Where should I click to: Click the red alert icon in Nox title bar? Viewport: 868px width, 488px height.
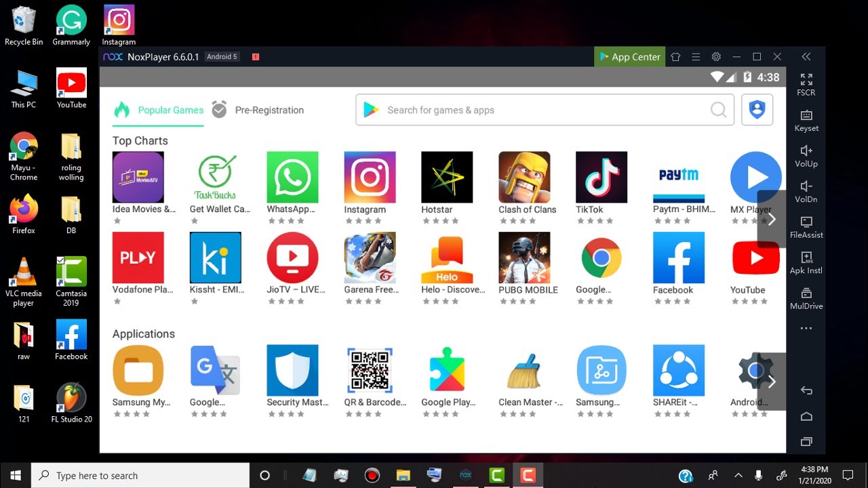tap(256, 57)
